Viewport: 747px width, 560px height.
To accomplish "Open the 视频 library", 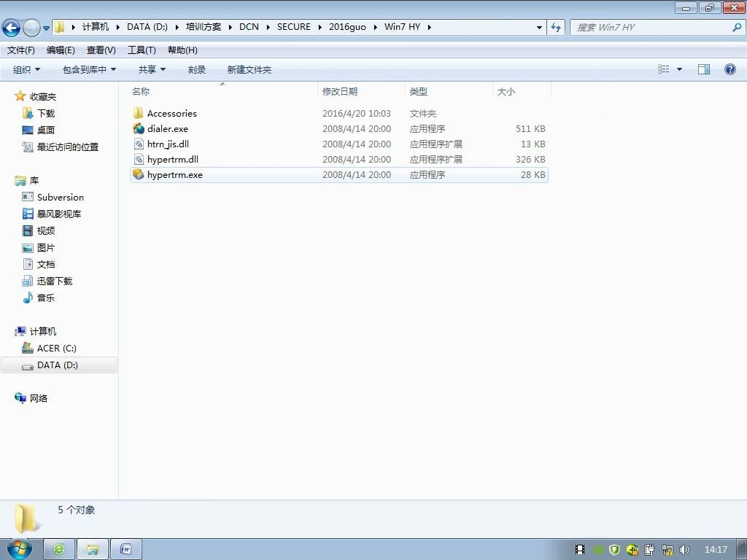I will click(46, 230).
